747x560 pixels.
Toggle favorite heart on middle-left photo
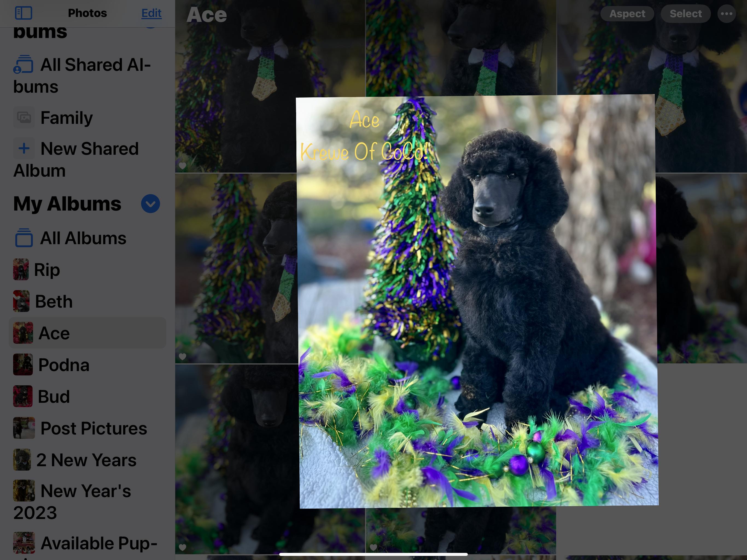tap(182, 356)
